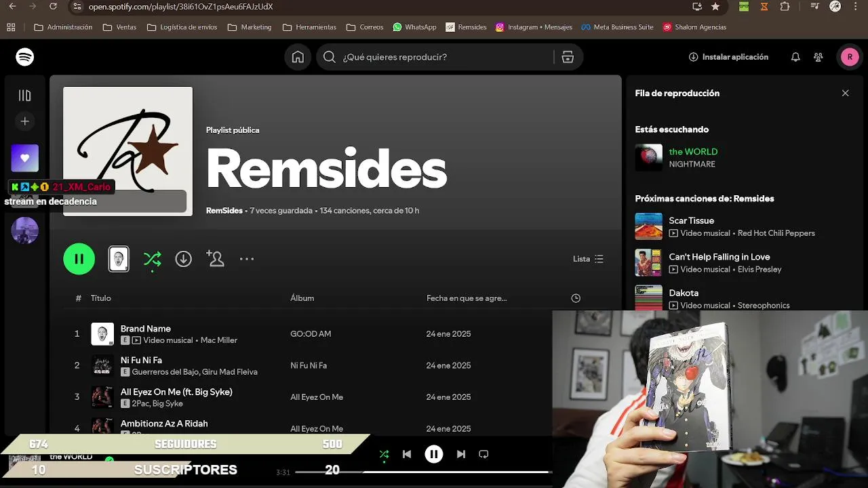Open the Ni Fu Ni Fa album link

[309, 365]
